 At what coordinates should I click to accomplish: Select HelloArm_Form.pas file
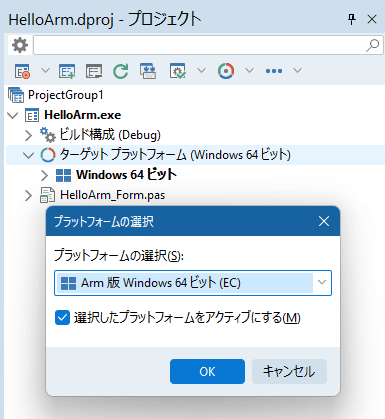112,195
